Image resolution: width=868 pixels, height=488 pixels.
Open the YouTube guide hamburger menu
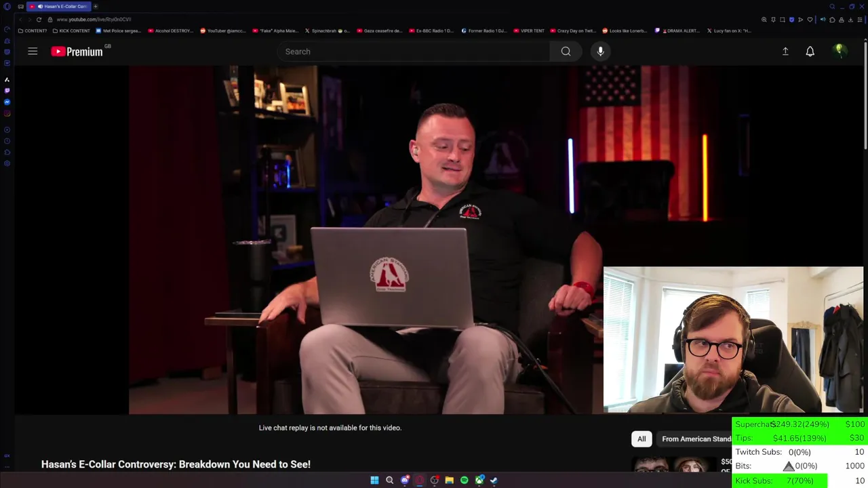point(33,52)
